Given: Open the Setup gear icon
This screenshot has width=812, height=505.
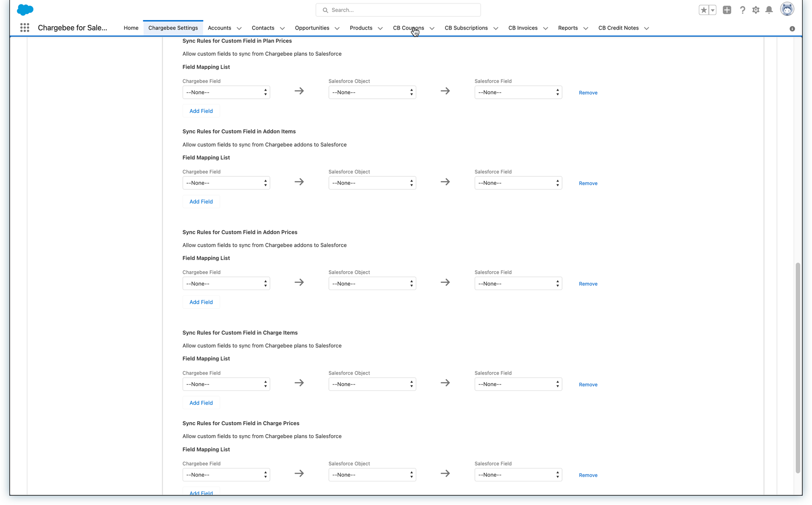Looking at the screenshot, I should click(x=756, y=10).
